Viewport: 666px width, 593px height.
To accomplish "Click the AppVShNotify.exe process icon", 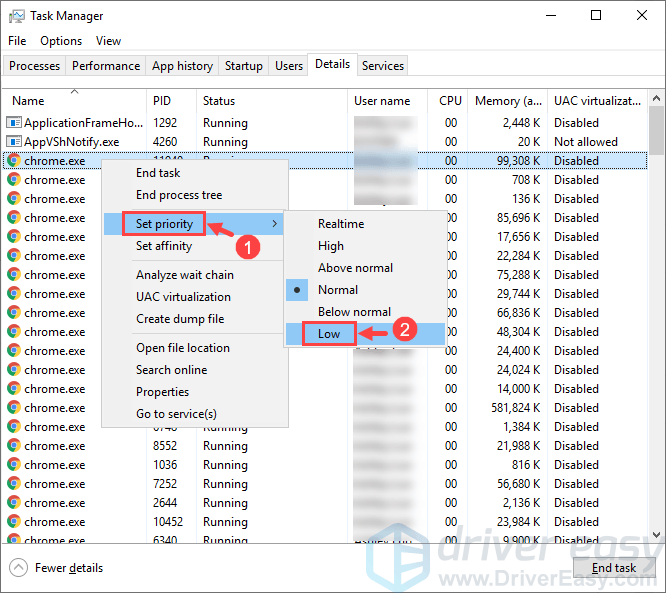I will [14, 142].
